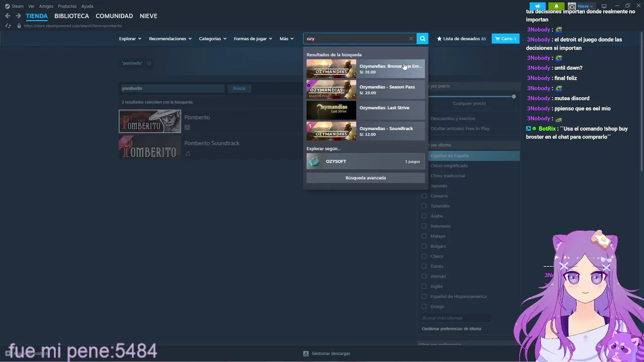Tick the Checo language checkbox
Viewport: 644px width, 362px height.
(x=424, y=256)
